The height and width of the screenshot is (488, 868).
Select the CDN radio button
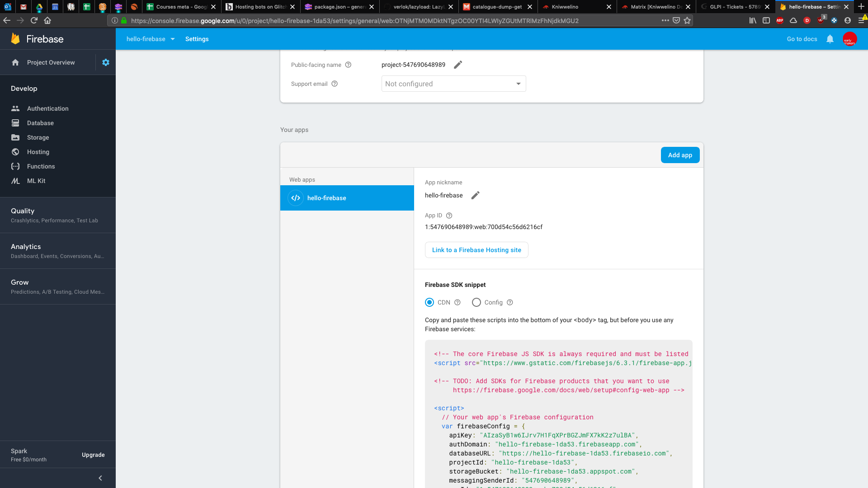pos(429,302)
